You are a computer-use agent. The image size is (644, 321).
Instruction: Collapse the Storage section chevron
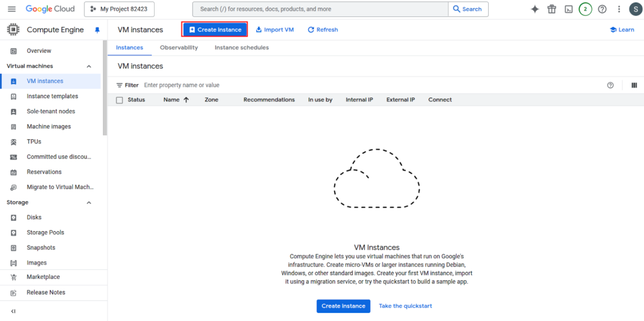pyautogui.click(x=89, y=203)
